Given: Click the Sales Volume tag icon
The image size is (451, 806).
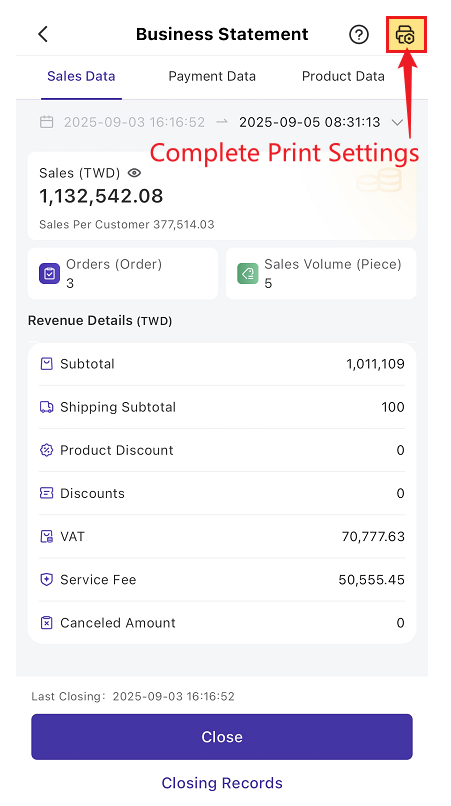Looking at the screenshot, I should click(x=248, y=273).
